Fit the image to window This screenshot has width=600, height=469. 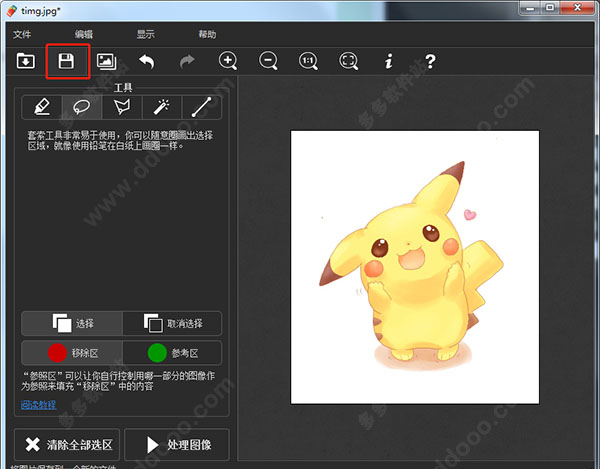[349, 61]
